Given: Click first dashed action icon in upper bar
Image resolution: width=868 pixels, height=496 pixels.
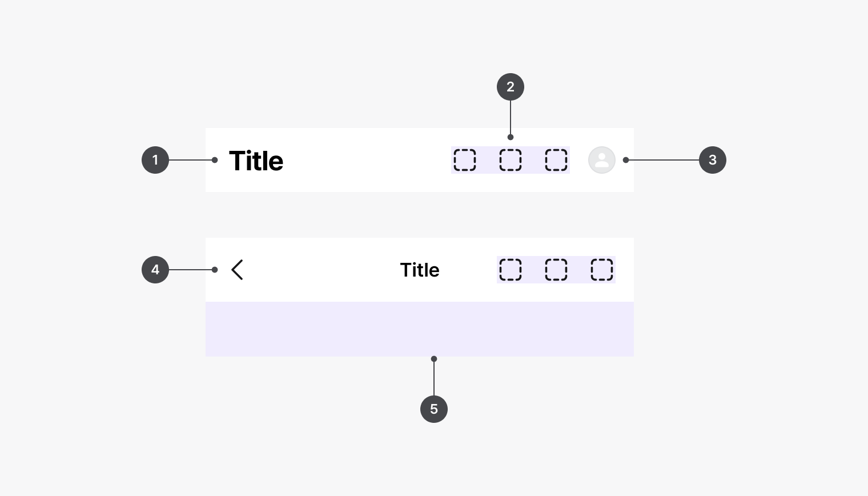Looking at the screenshot, I should 465,160.
